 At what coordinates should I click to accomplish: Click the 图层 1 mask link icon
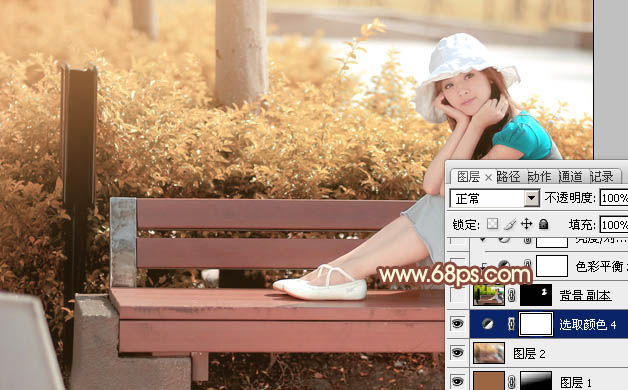tap(511, 382)
